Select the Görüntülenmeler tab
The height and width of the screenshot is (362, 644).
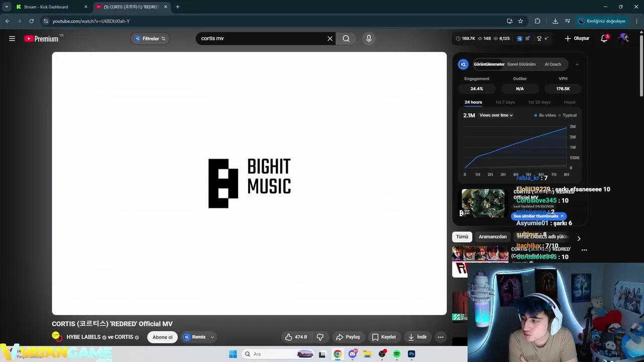coord(489,64)
